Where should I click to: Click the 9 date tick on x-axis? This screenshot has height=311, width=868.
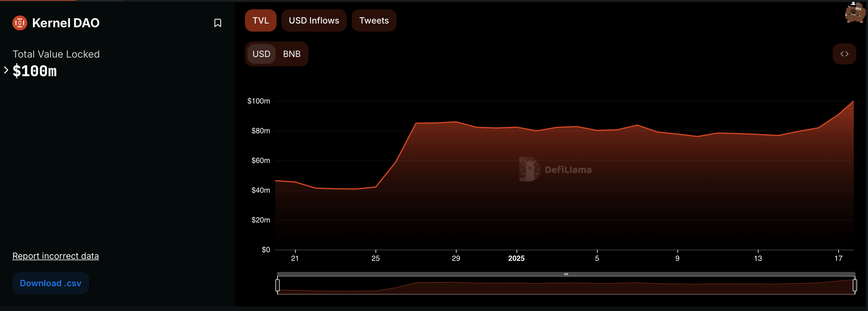pos(677,258)
